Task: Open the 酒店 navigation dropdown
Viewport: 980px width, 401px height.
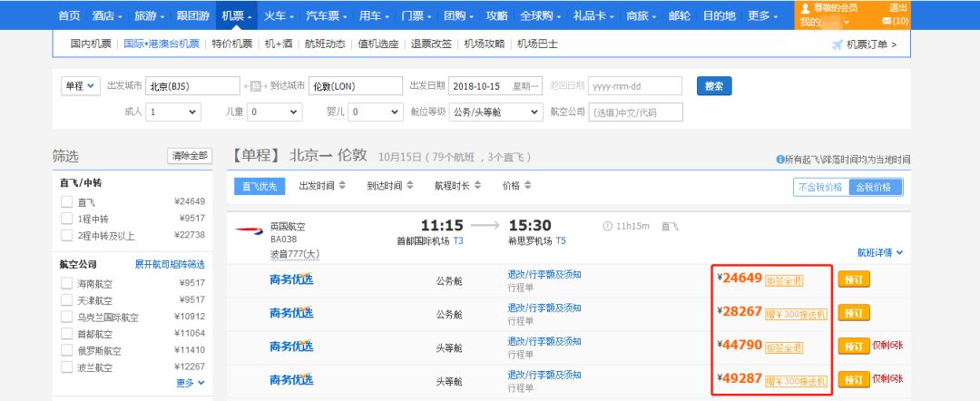Action: tap(107, 15)
